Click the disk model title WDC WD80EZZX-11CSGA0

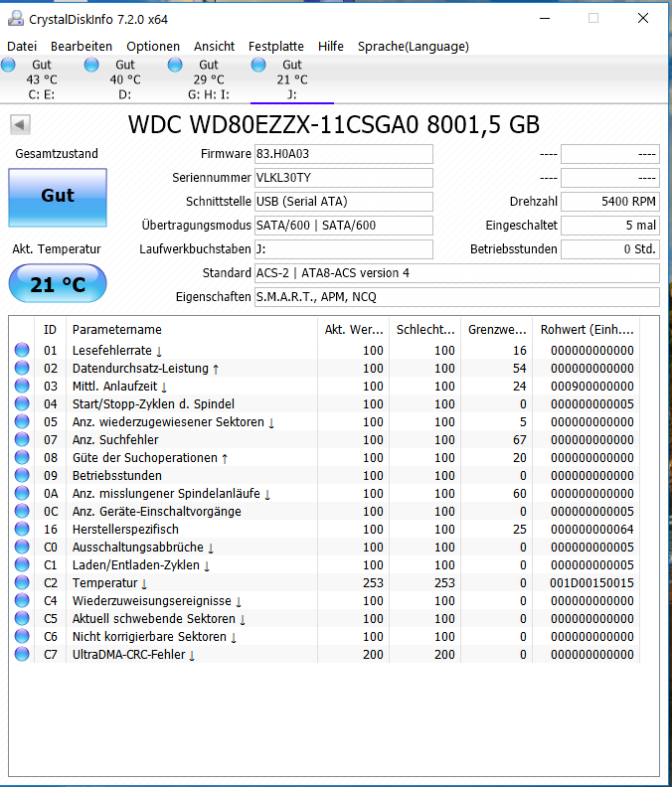273,124
